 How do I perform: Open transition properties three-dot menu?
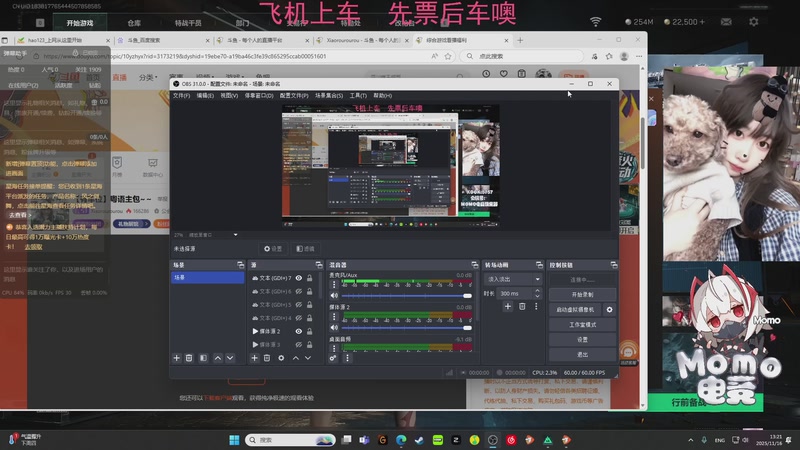coord(536,306)
